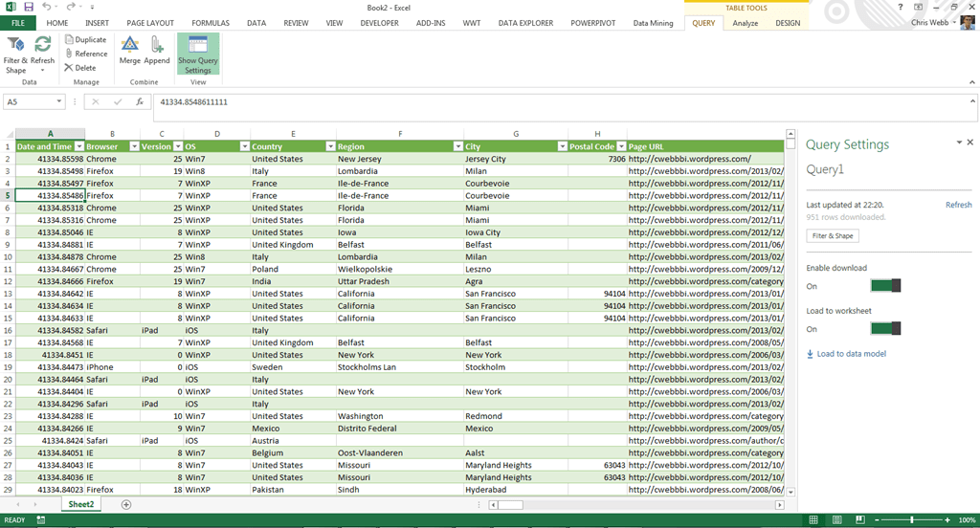Viewport: 980px width, 528px height.
Task: Click the Undo icon in the title bar
Action: (48, 7)
